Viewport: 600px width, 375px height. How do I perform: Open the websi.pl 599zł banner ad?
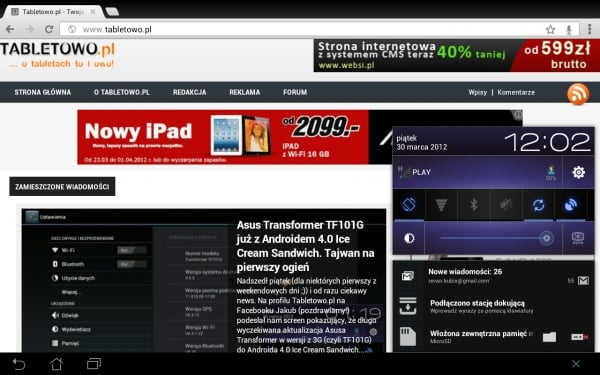pos(457,55)
